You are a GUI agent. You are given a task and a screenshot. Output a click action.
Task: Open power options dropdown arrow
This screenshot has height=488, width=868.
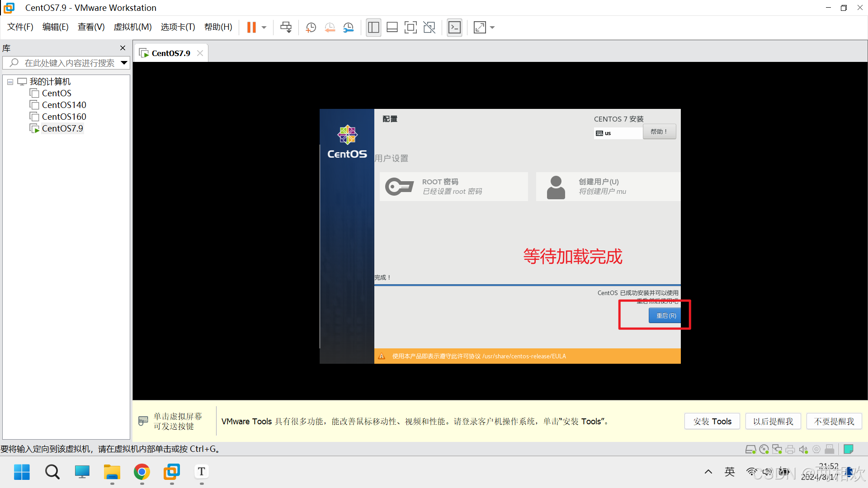point(264,28)
